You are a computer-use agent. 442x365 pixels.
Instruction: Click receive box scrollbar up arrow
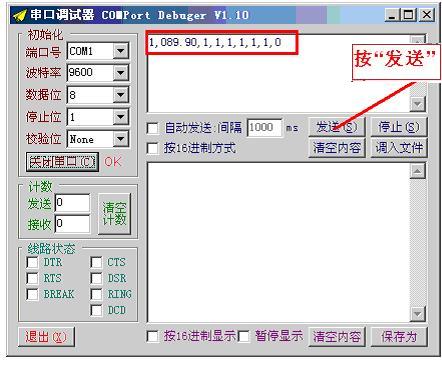coord(417,171)
